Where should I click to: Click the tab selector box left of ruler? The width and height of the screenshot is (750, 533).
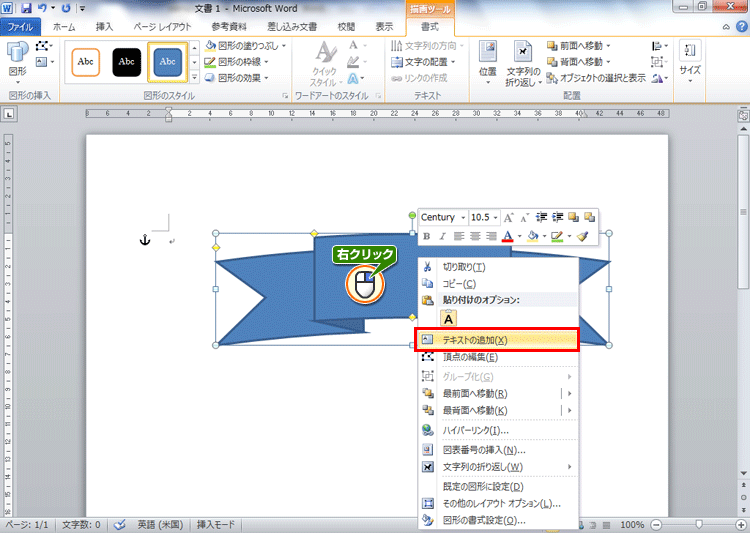[x=9, y=114]
